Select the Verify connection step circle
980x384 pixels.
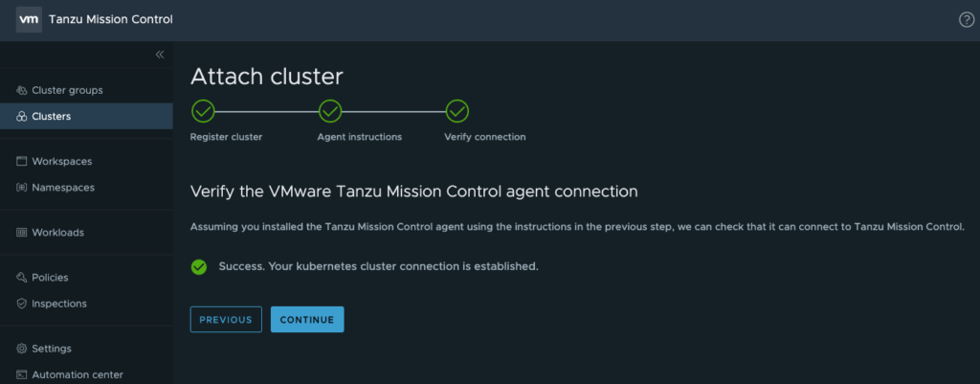click(457, 111)
